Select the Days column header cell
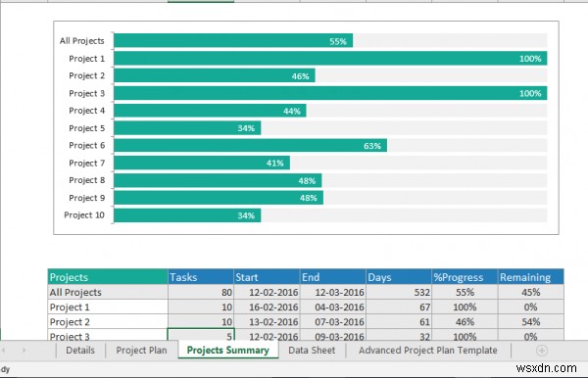Screen dimensions: 588x378 click(399, 277)
